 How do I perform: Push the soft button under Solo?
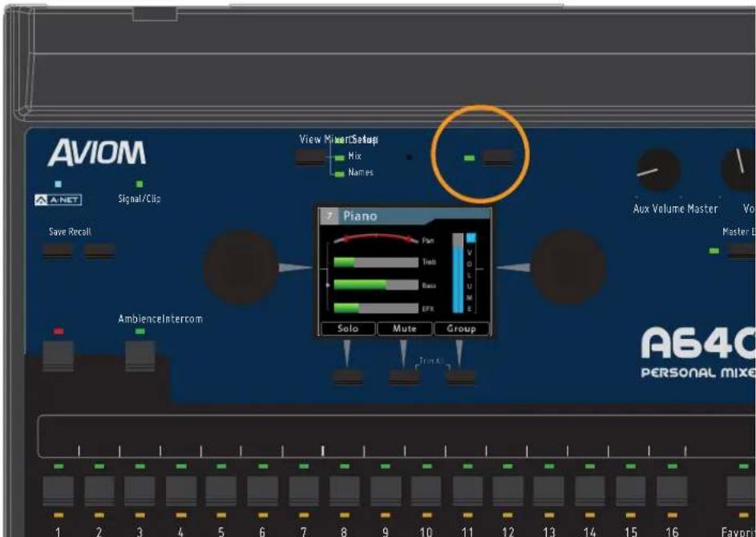click(x=348, y=377)
